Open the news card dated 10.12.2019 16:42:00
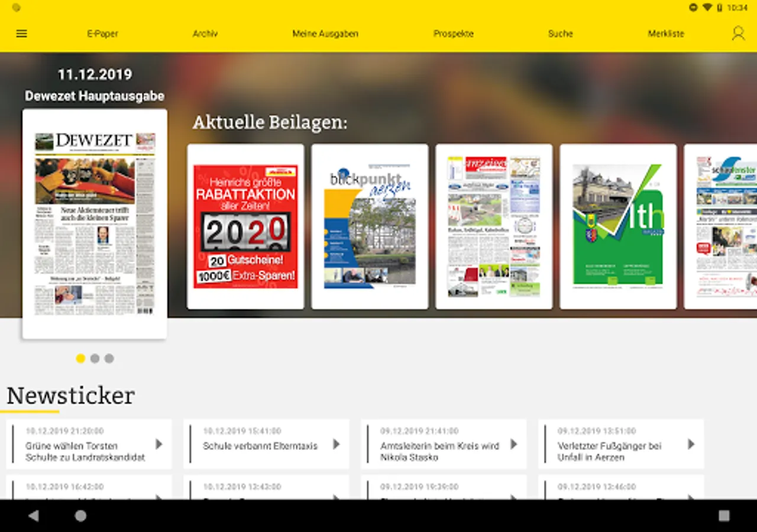Screen dimensions: 757x532 click(89, 487)
